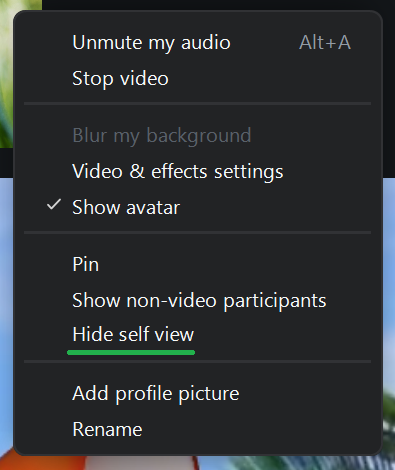This screenshot has width=395, height=470.
Task: Pin the video via Pin entry
Action: pos(197,265)
